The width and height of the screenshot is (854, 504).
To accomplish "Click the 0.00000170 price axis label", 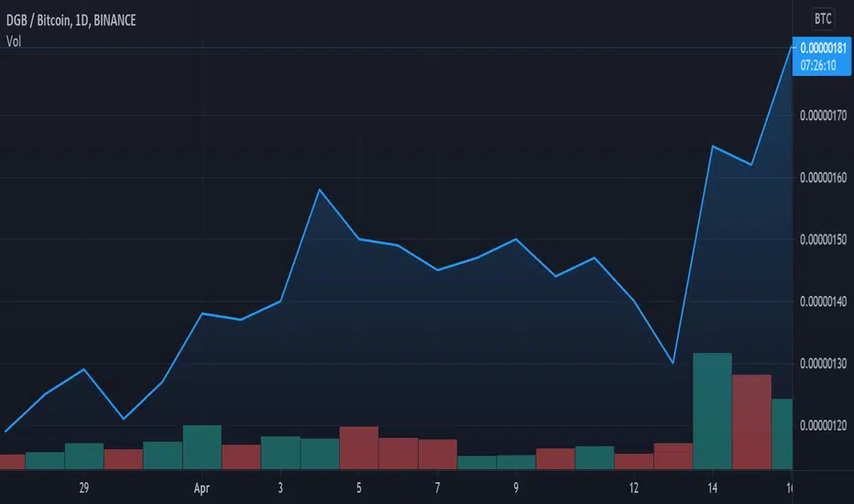I will click(x=823, y=115).
